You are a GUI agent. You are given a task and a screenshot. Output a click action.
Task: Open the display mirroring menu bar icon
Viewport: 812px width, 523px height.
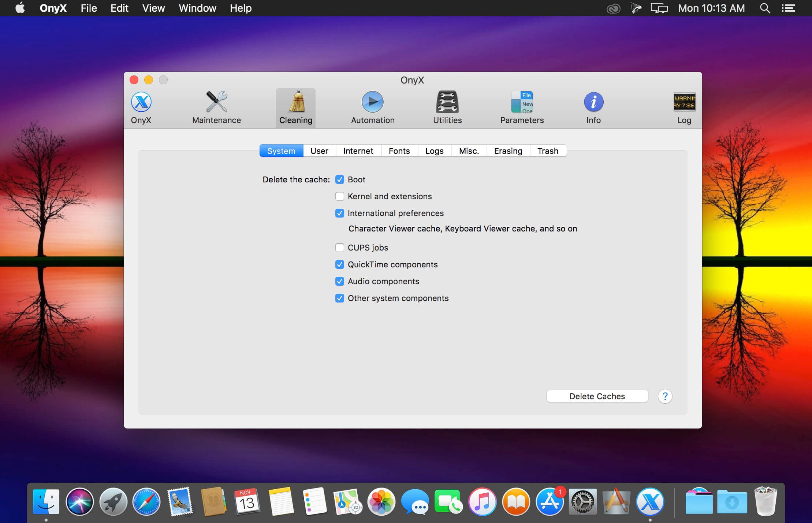pyautogui.click(x=659, y=8)
